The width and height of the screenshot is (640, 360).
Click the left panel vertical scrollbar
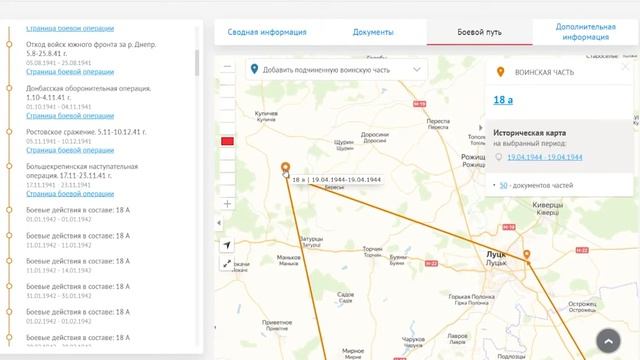point(197,62)
